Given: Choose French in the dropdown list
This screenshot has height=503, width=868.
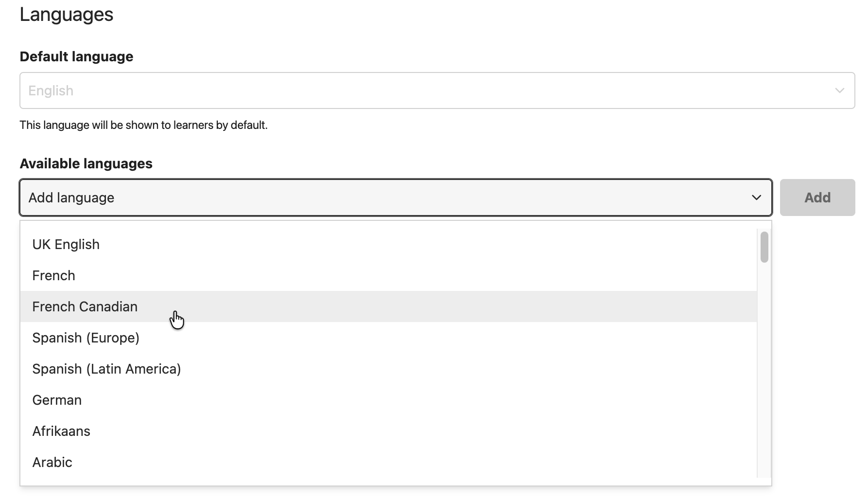Looking at the screenshot, I should pyautogui.click(x=388, y=275).
